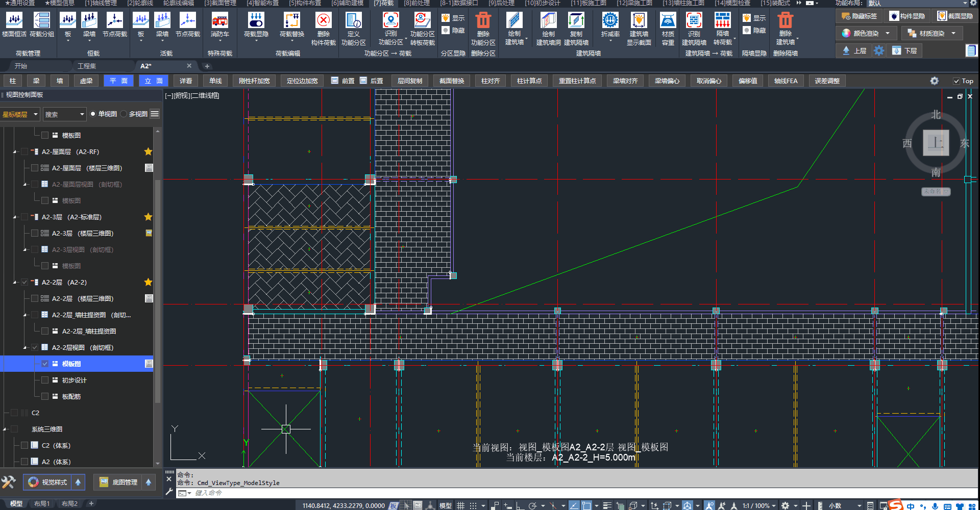Toggle the Top checkbox
980x510 pixels.
[957, 81]
